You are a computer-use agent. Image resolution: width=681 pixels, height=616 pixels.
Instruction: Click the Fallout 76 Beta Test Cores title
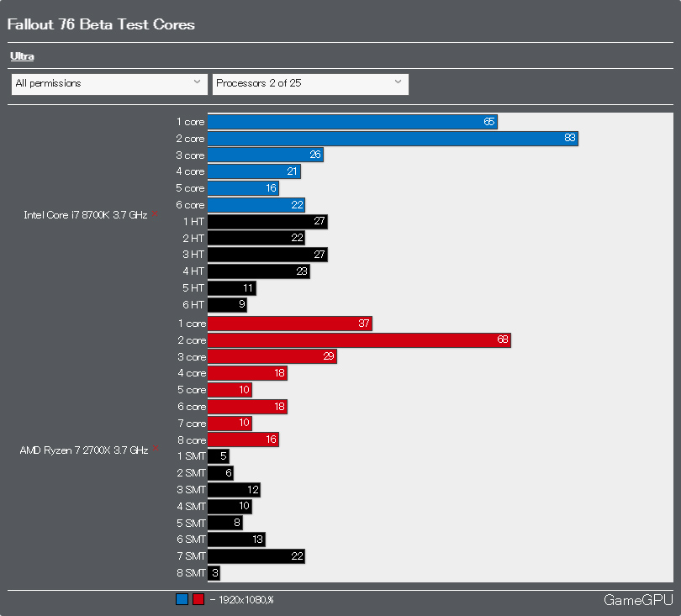(101, 24)
